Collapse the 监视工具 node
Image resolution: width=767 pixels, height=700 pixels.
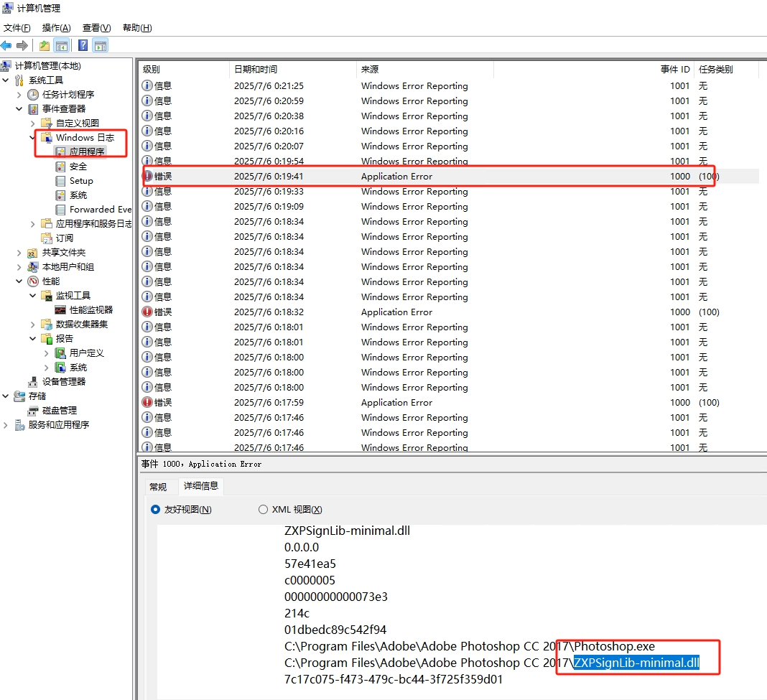[33, 296]
